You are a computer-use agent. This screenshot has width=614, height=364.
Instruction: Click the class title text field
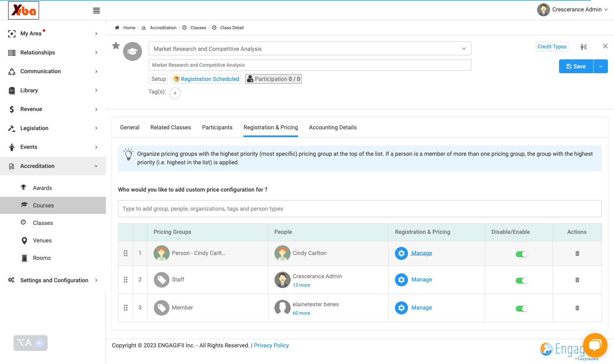coord(310,65)
